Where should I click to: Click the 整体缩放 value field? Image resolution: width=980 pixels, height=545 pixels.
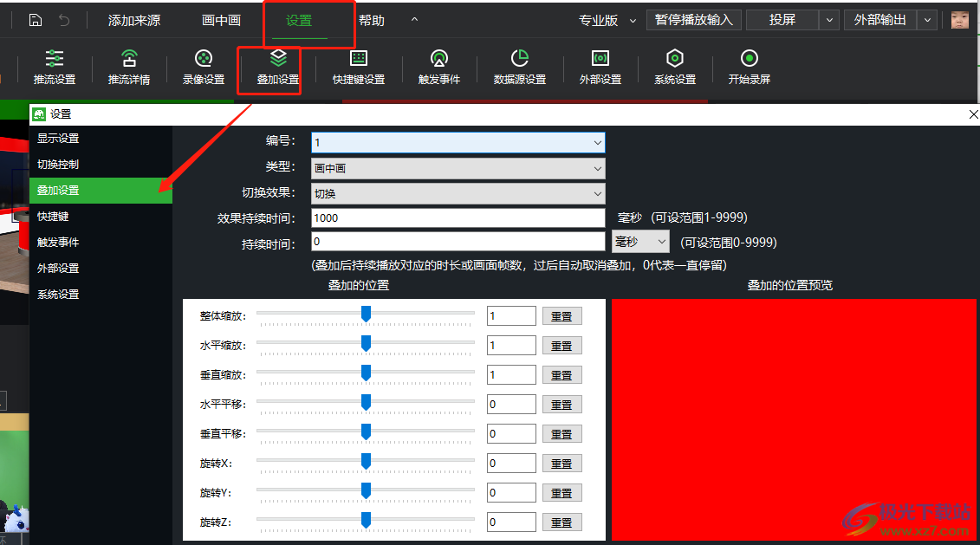click(511, 315)
